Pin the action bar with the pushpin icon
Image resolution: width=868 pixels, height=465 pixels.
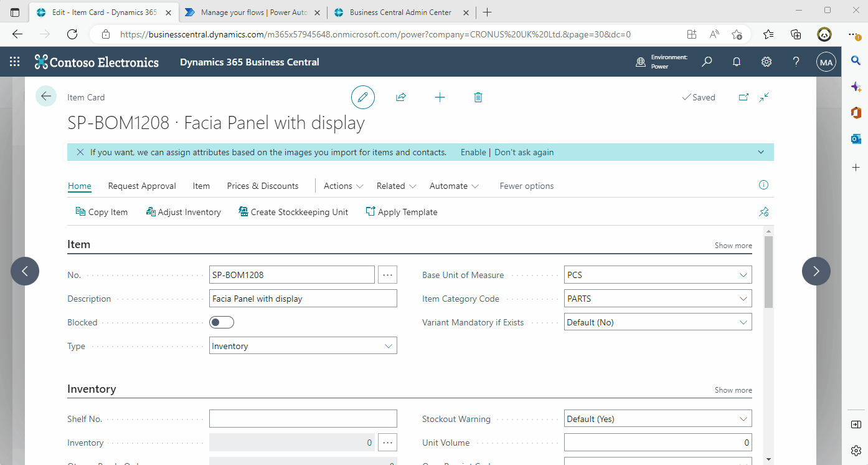coord(763,212)
